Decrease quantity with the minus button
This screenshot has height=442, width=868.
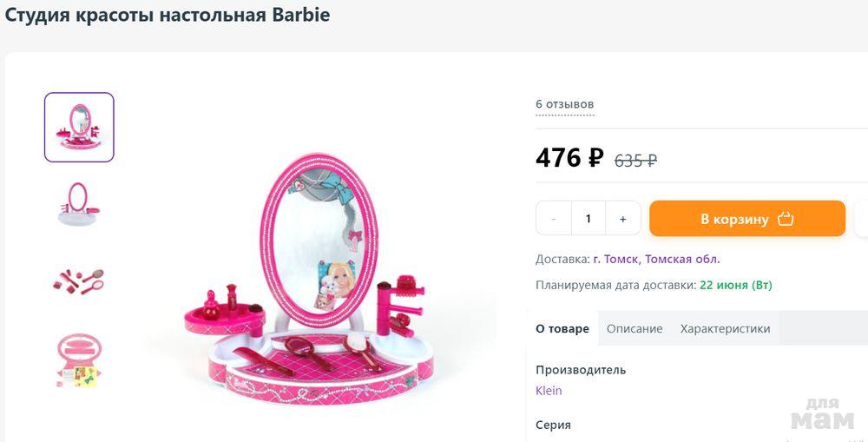click(554, 219)
